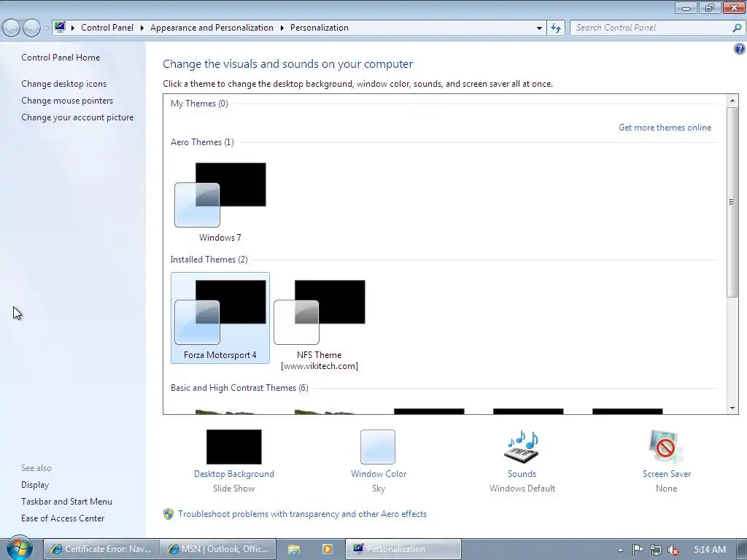Launch Windows Media Player from taskbar
The image size is (747, 560).
coord(328,549)
